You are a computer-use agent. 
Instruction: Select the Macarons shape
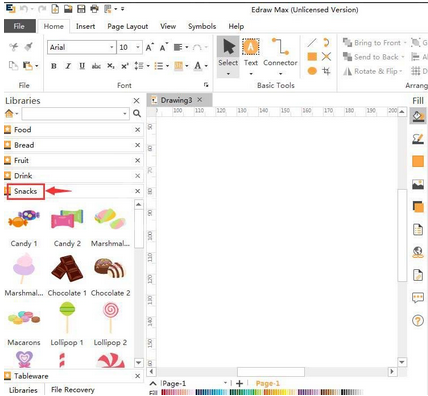[x=24, y=327]
